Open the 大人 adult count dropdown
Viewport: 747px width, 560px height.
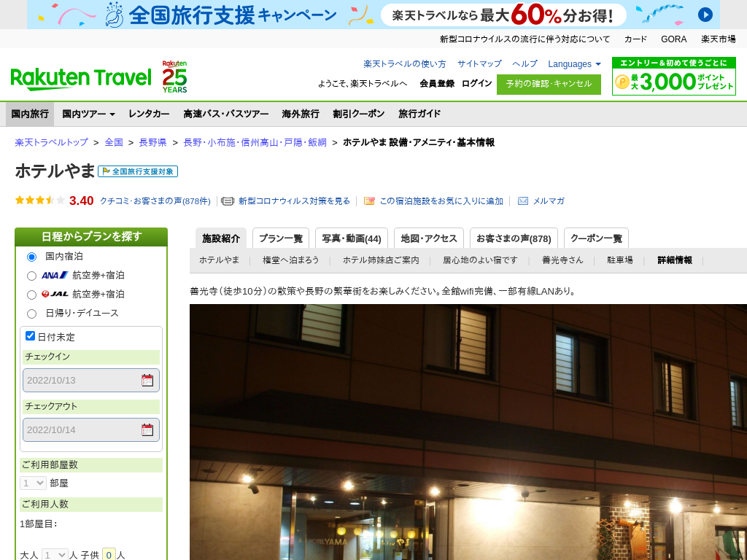click(x=55, y=555)
